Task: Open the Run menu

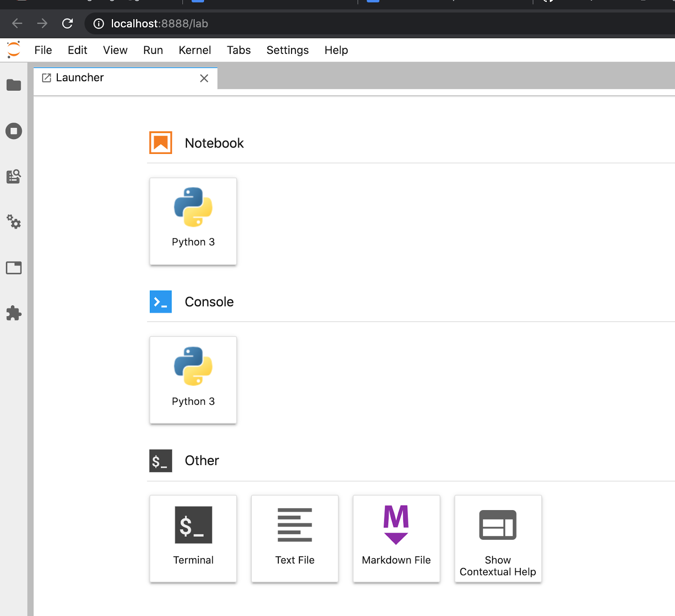Action: [x=153, y=50]
